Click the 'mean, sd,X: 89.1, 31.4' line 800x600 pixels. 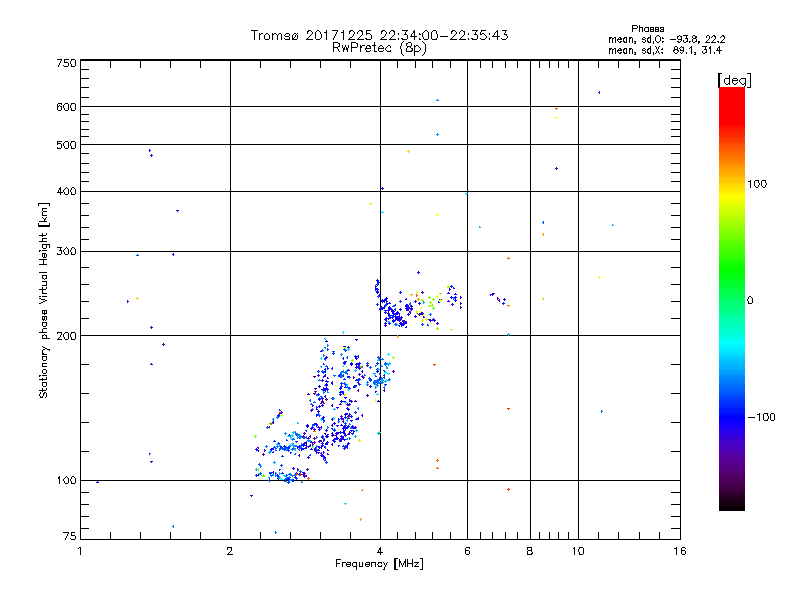click(665, 50)
